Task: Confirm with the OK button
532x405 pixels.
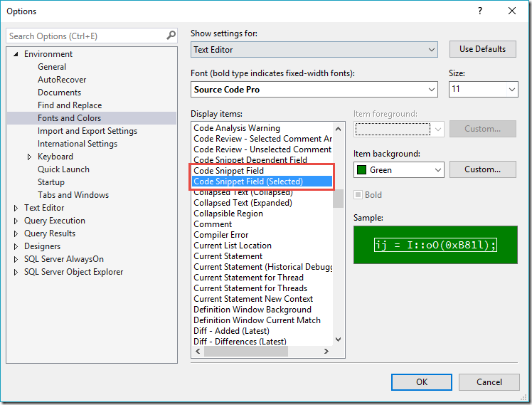Action: pyautogui.click(x=421, y=382)
